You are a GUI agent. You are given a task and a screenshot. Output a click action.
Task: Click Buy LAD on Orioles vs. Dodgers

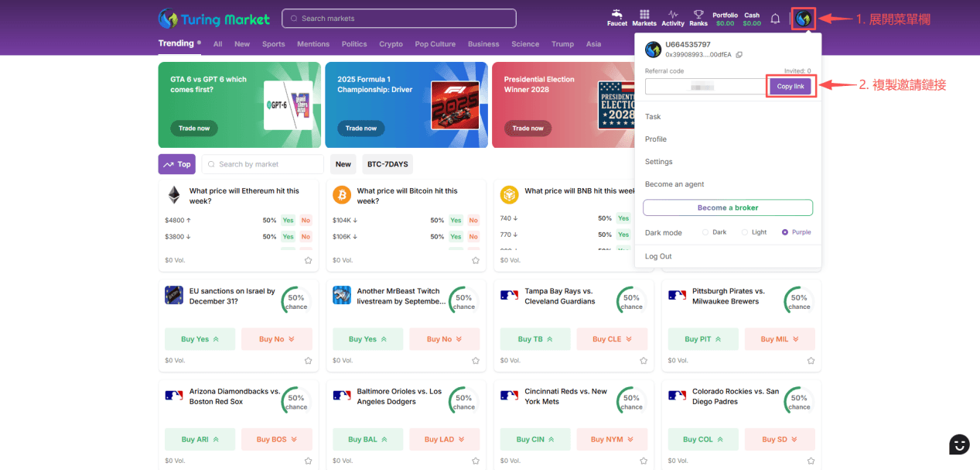pyautogui.click(x=445, y=439)
